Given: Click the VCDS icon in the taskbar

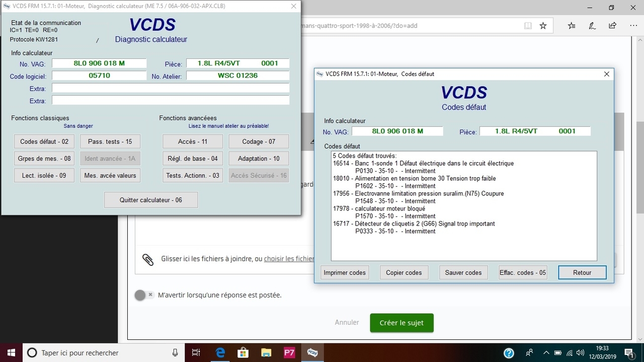Looking at the screenshot, I should (x=312, y=352).
